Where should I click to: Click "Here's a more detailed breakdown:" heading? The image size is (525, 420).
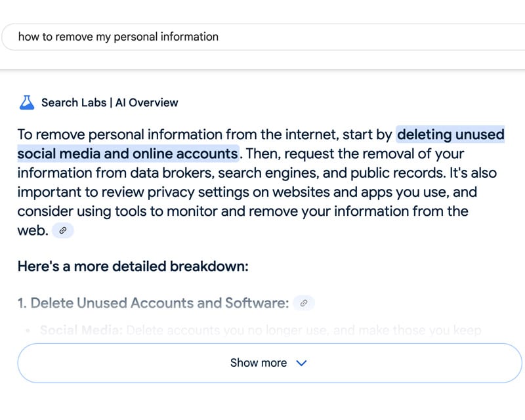133,266
